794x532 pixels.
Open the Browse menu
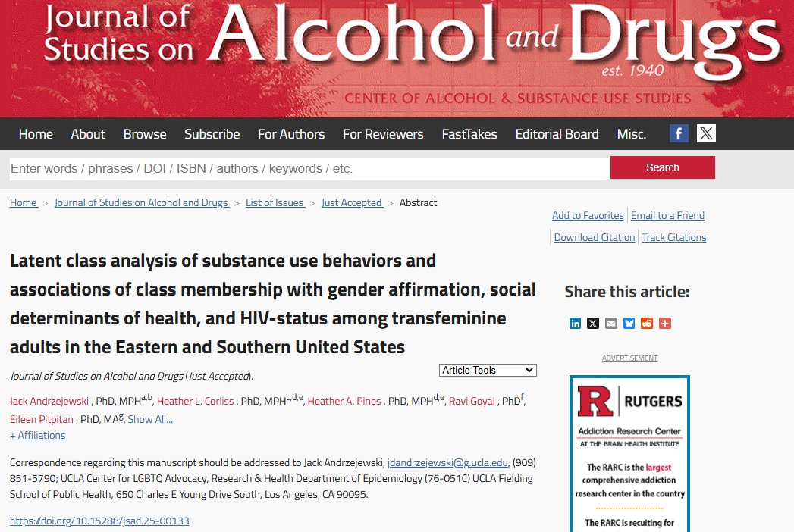pyautogui.click(x=145, y=134)
